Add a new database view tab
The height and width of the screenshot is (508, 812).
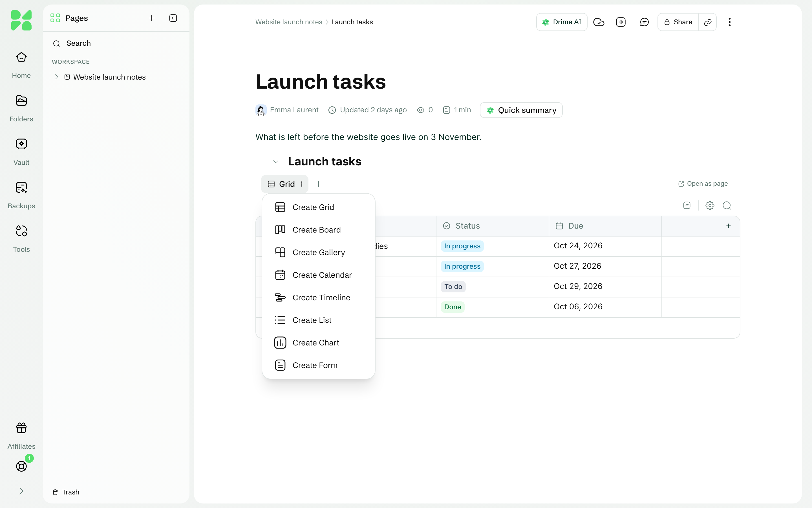click(318, 184)
